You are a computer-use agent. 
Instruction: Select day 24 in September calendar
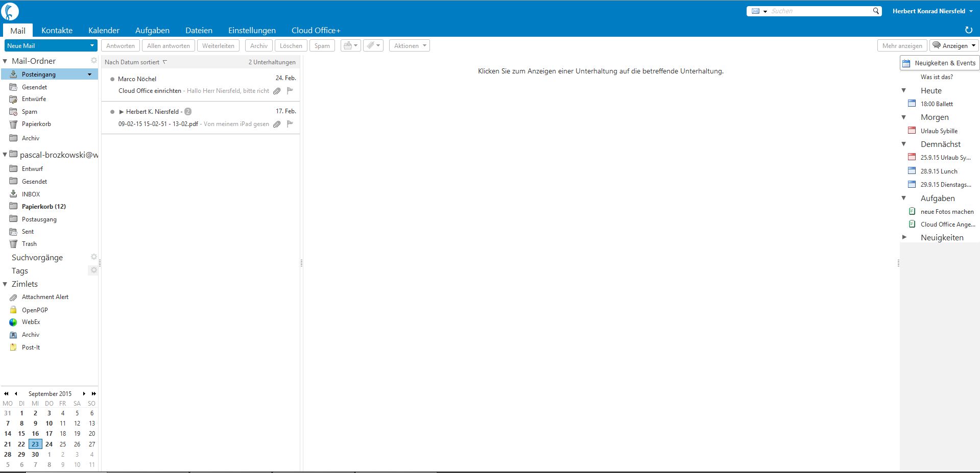[x=49, y=444]
